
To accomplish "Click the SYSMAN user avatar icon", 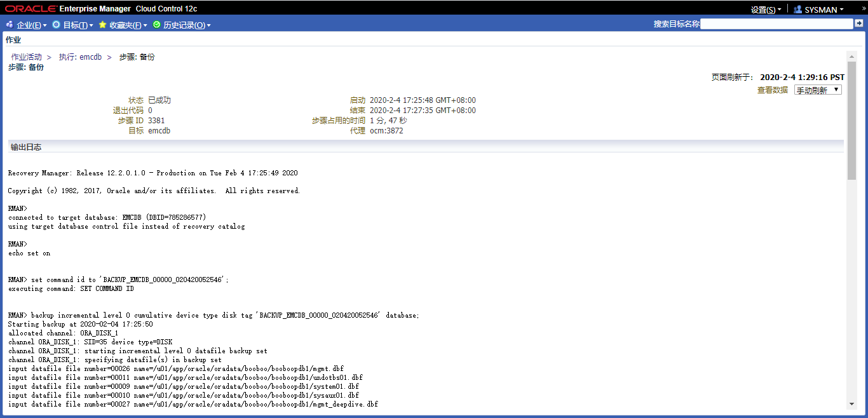I will pyautogui.click(x=797, y=10).
